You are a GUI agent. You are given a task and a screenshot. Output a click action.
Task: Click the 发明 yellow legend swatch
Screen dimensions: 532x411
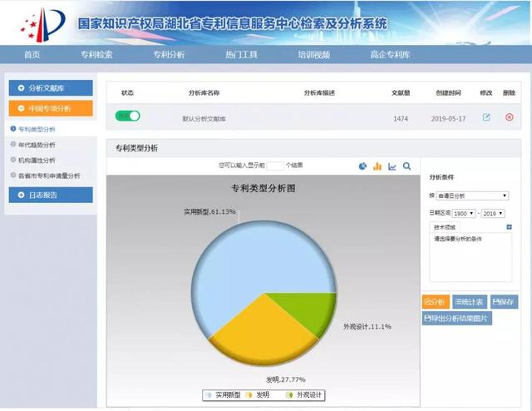[x=249, y=395]
